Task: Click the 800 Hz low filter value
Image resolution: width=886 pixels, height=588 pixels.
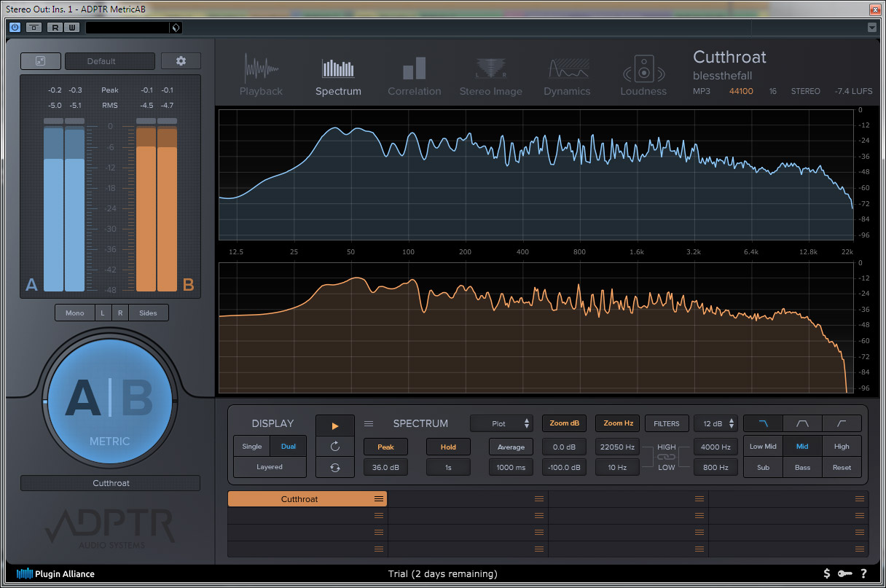Action: click(716, 468)
